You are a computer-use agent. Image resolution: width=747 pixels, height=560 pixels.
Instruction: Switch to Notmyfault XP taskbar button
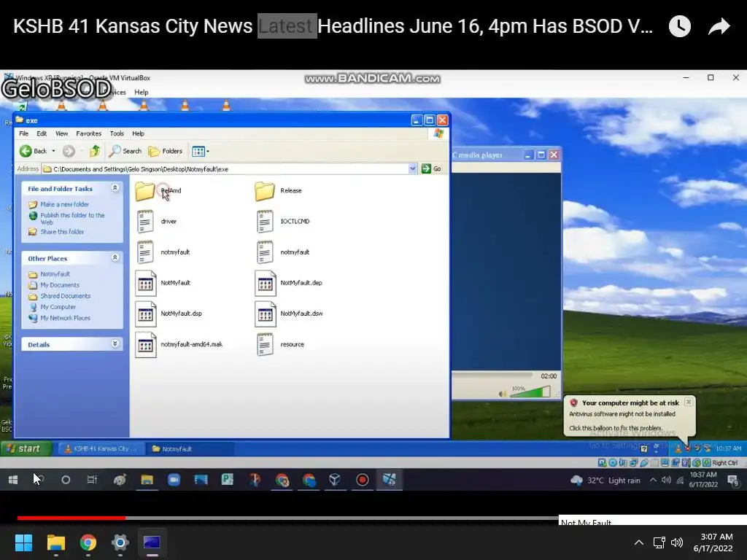tap(190, 448)
